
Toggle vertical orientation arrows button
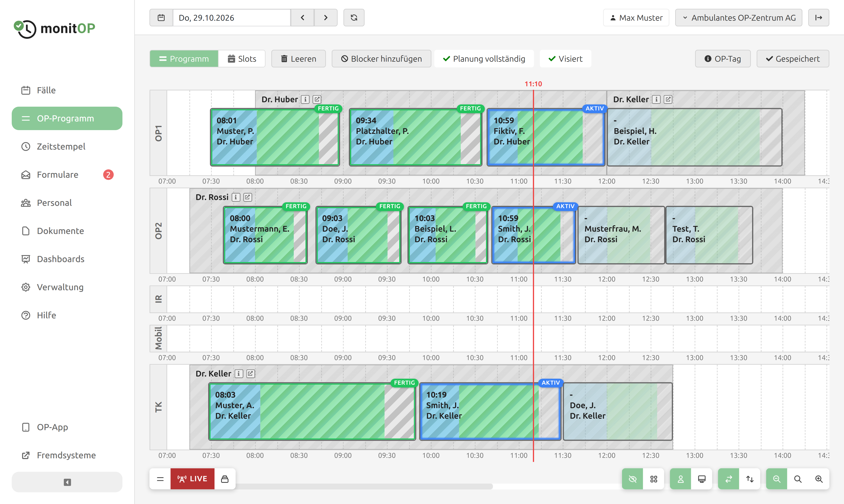(x=750, y=479)
